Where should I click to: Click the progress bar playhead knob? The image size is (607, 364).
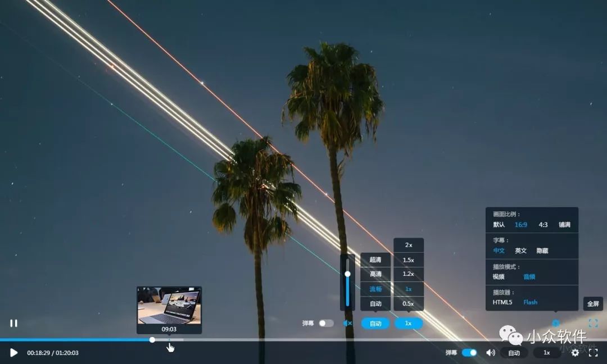[x=152, y=340]
